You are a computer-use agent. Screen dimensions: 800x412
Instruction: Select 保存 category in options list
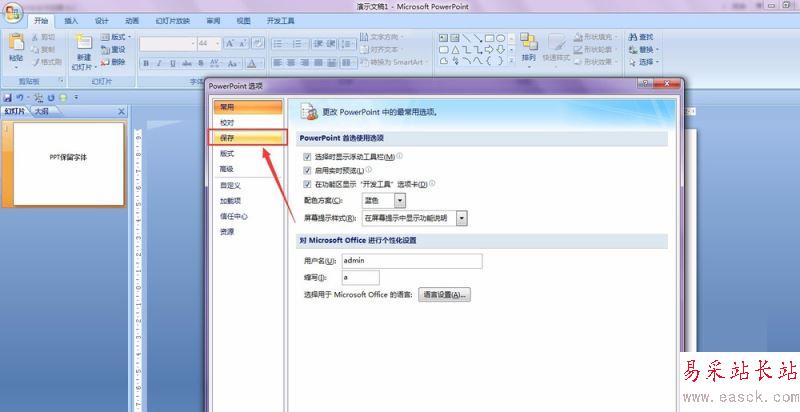(x=248, y=138)
